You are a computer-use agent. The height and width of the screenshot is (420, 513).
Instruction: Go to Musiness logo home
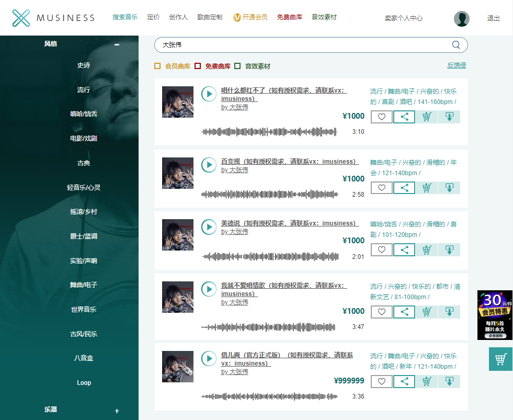click(x=54, y=18)
